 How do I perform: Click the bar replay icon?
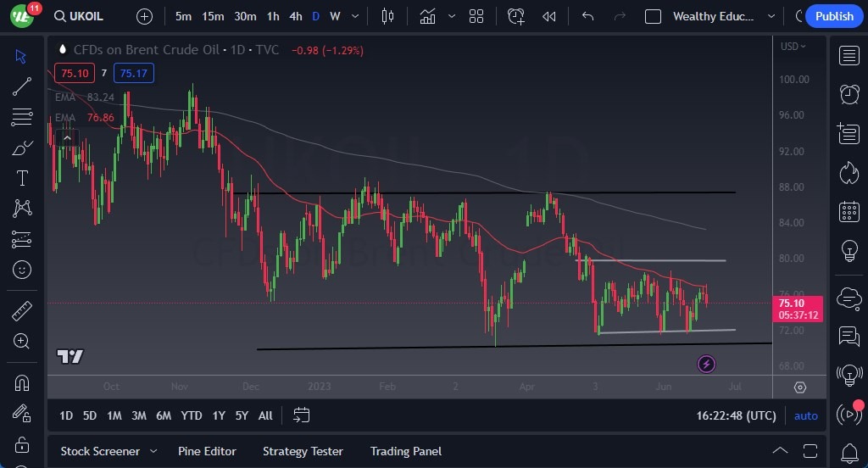coord(549,16)
